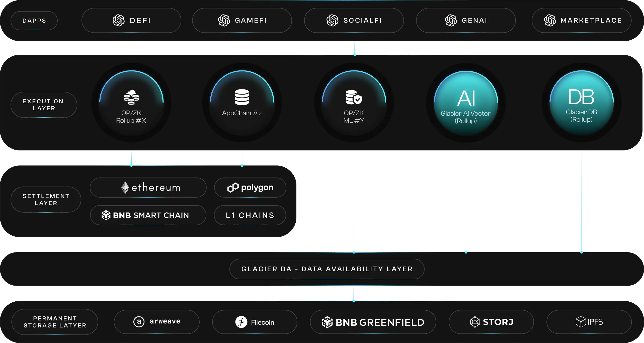Select the SOCIALFI pill

(354, 20)
